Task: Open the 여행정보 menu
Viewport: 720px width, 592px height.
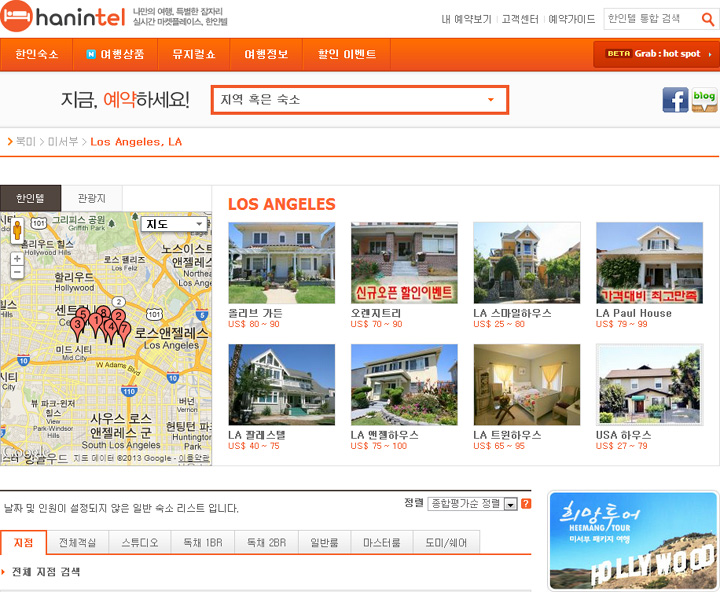Action: pos(266,54)
